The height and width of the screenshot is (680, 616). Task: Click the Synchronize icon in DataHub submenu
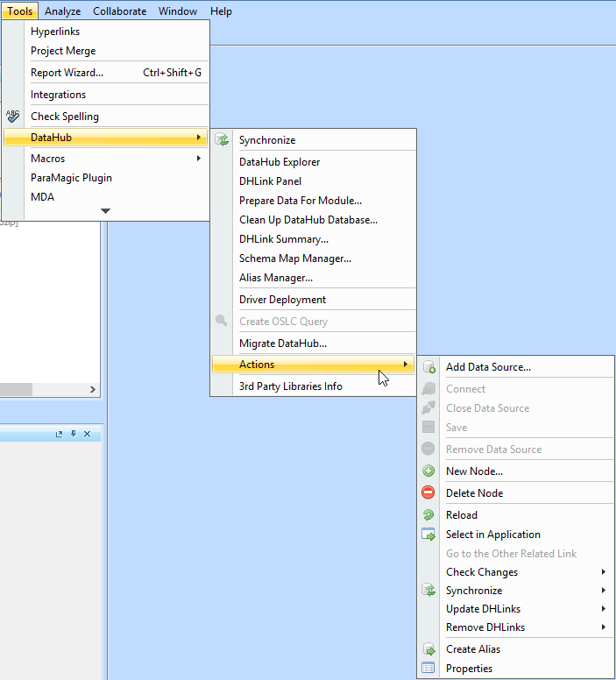click(x=222, y=139)
